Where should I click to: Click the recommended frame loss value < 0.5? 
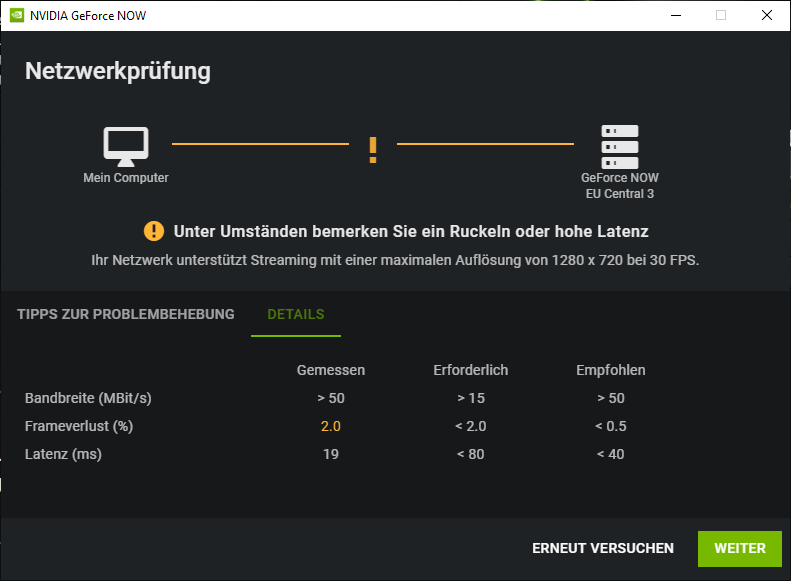(x=610, y=426)
